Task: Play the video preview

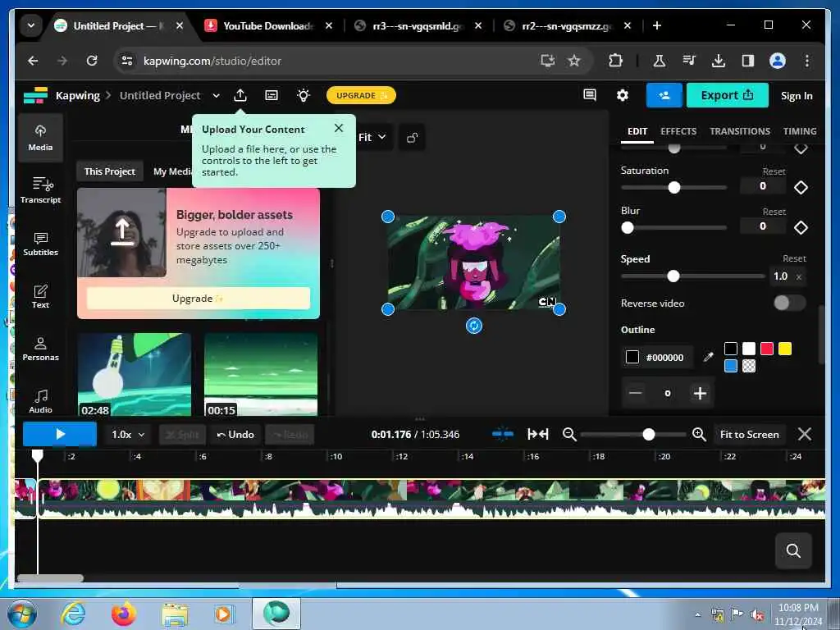Action: [60, 434]
